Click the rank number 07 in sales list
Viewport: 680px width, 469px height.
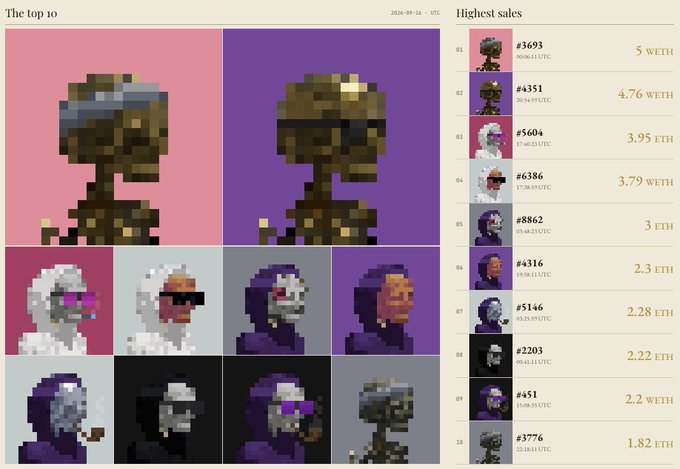point(459,312)
